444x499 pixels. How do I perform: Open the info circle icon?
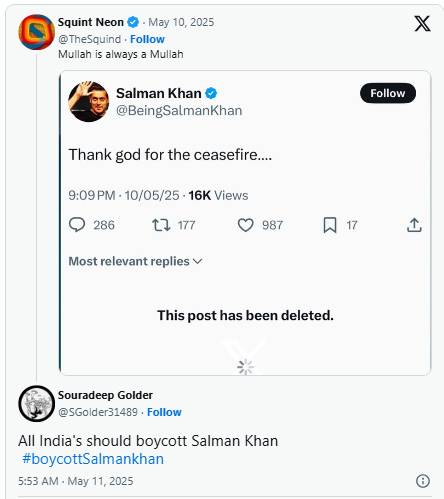(x=423, y=481)
